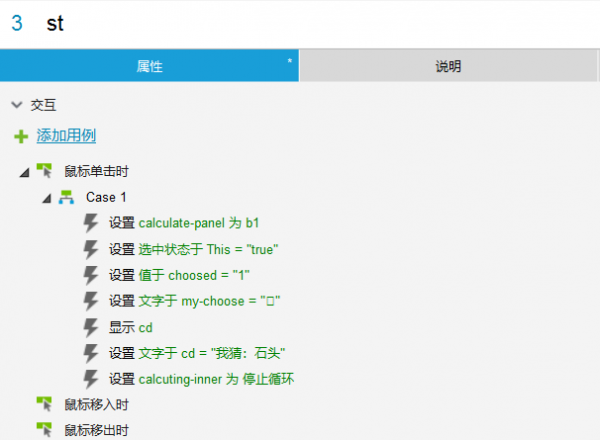The image size is (600, 440).
Task: Click the Case 1 node icon
Action: [67, 197]
